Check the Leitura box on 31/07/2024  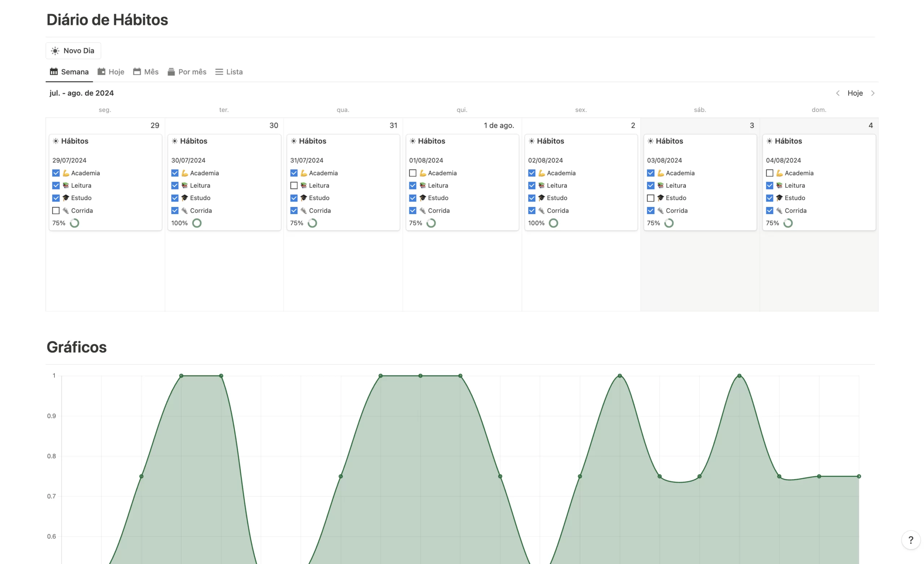click(294, 185)
